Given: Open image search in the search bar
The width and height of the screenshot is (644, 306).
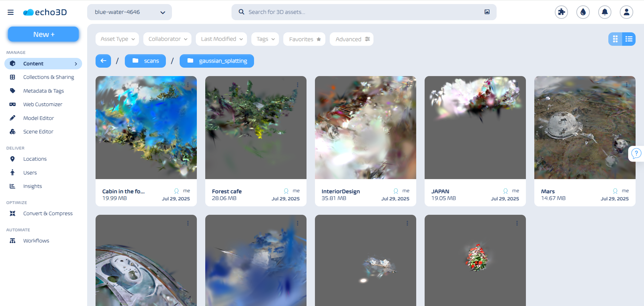Looking at the screenshot, I should pyautogui.click(x=487, y=12).
